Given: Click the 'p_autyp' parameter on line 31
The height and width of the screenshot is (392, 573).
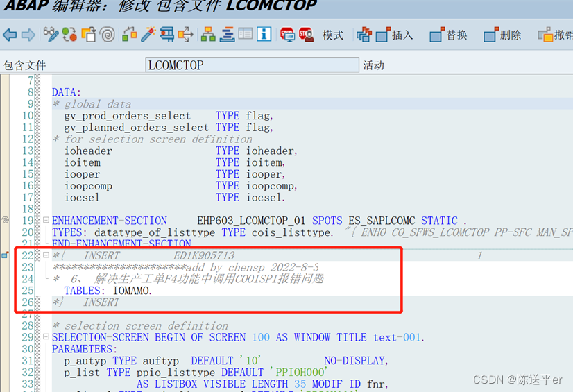Looking at the screenshot, I should tap(85, 361).
